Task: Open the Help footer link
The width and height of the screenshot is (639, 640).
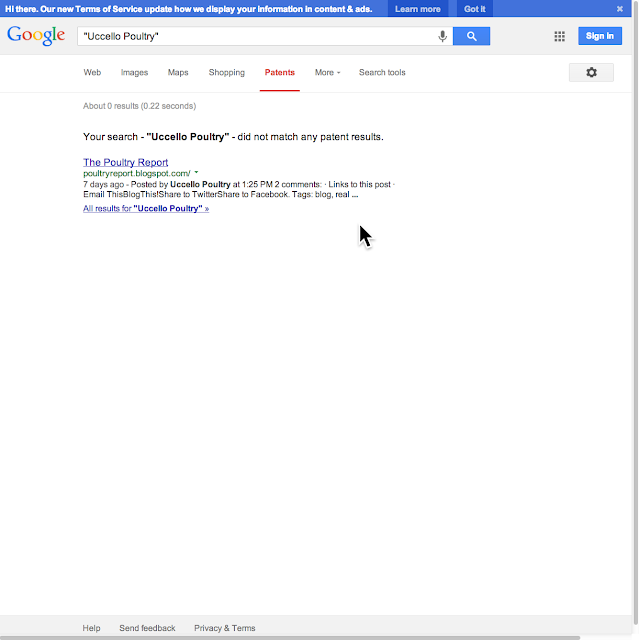Action: pos(91,628)
